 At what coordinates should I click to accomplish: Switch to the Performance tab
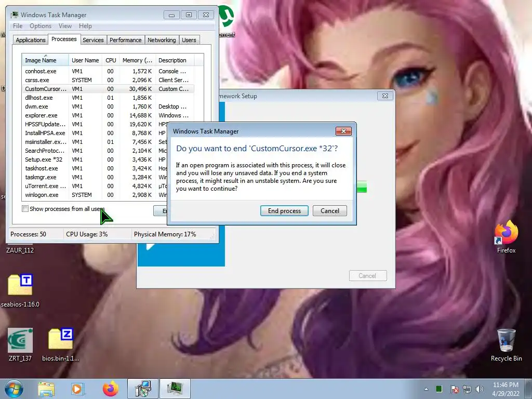126,40
